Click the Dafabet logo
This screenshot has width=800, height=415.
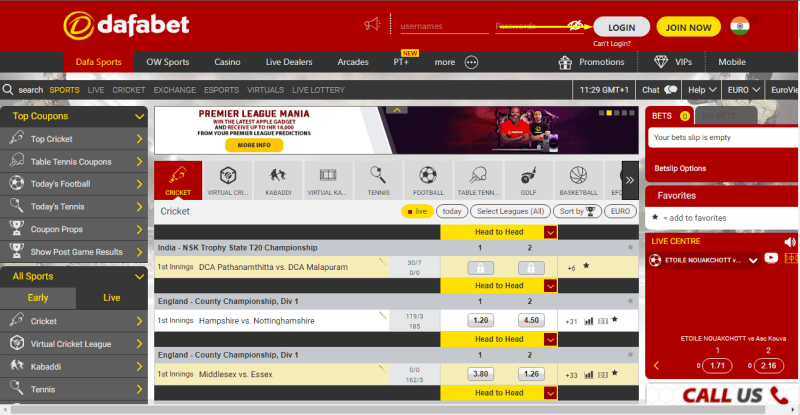[126, 25]
